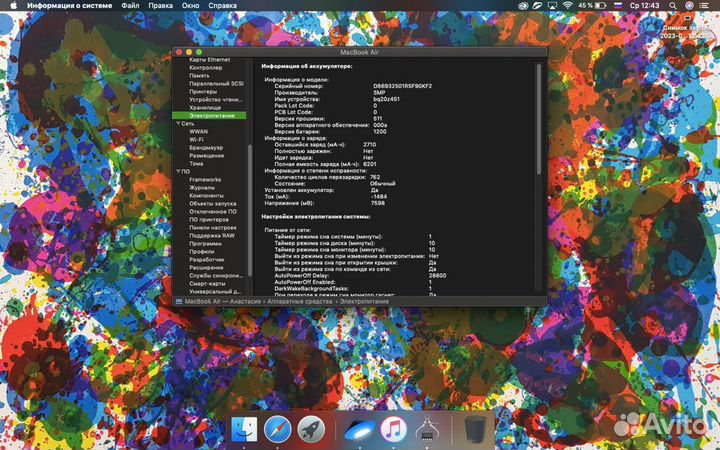This screenshot has height=450, width=720.
Task: Click the sidebar vertical scrollbar
Action: pyautogui.click(x=250, y=211)
